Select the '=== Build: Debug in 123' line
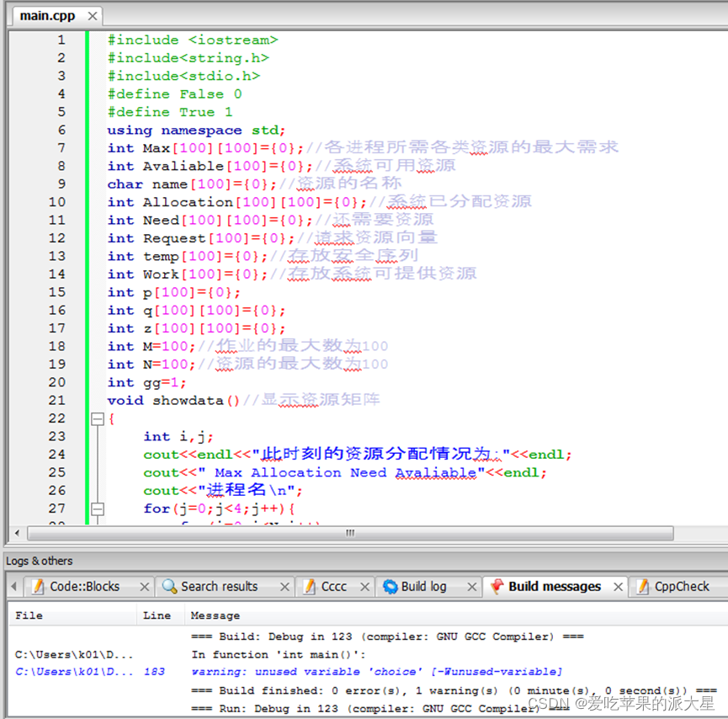Viewport: 728px width, 719px height. [x=387, y=636]
